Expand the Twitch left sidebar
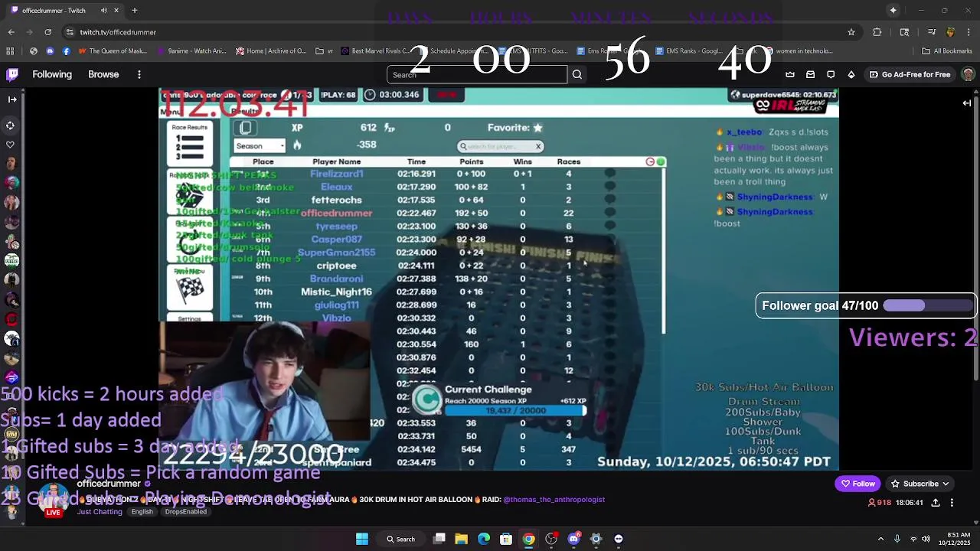Screen dimensions: 980x551 click(x=11, y=99)
